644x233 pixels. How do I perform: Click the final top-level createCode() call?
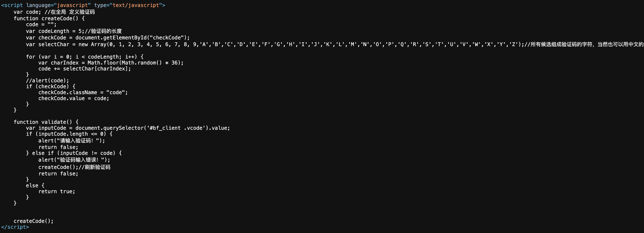tap(34, 221)
